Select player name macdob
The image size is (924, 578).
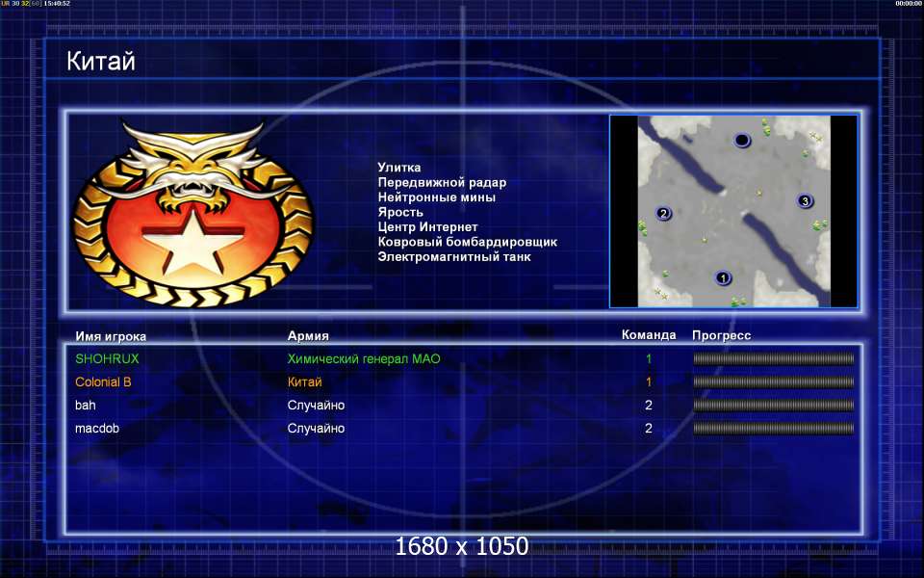pyautogui.click(x=97, y=428)
